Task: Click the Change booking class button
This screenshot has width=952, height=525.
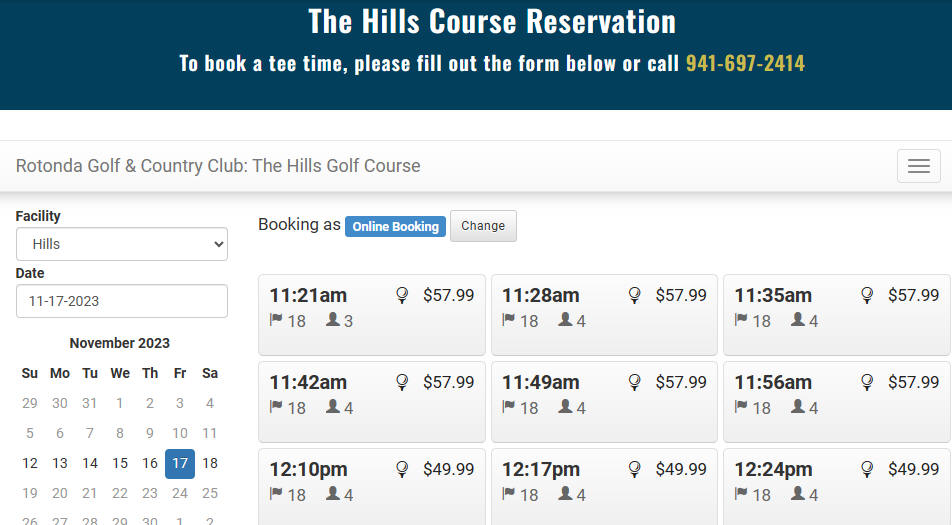Action: click(483, 226)
